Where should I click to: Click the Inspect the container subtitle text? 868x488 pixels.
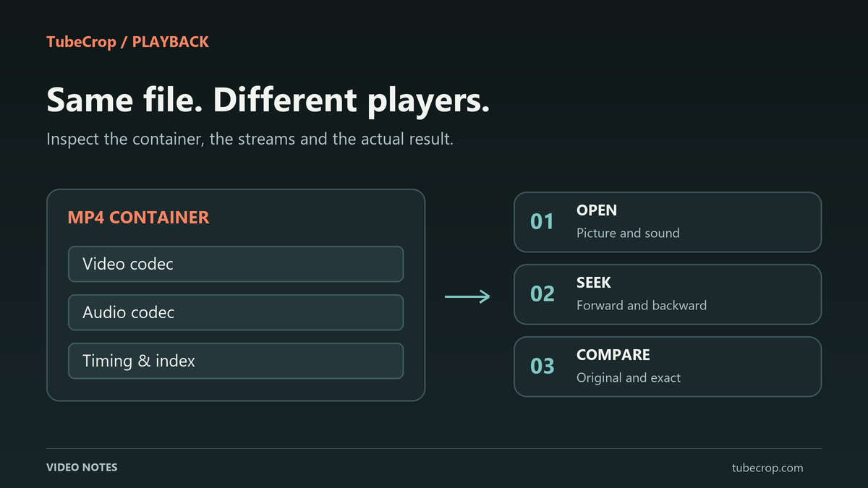[x=250, y=139]
